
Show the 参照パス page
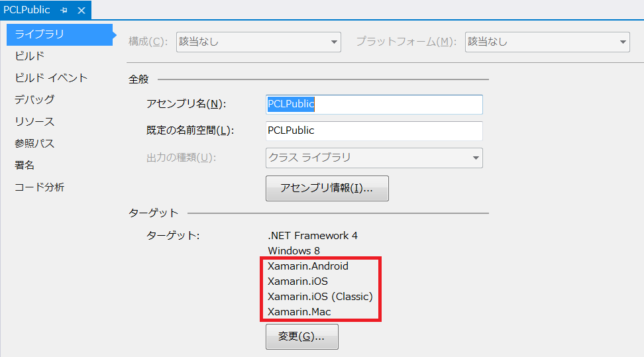(34, 144)
